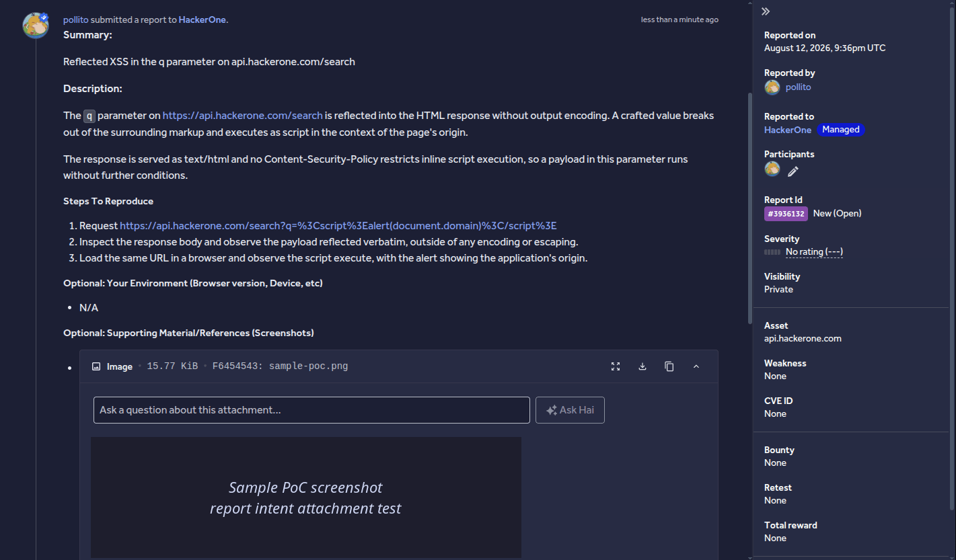Click the severity rating bar indicator
The width and height of the screenshot is (956, 560).
coord(772,252)
